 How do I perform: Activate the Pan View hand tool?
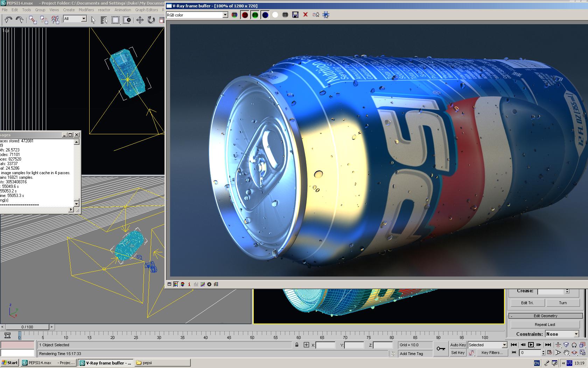566,353
